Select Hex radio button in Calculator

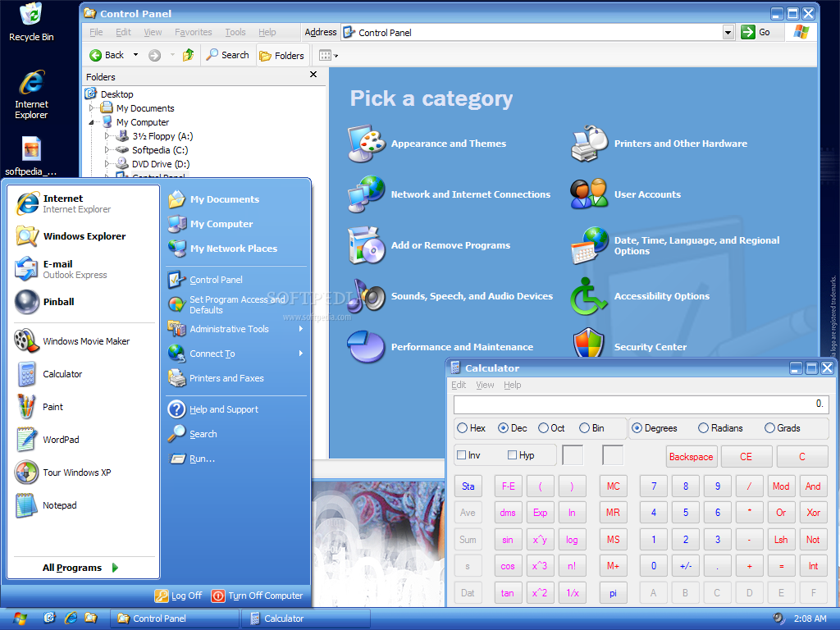pyautogui.click(x=462, y=428)
